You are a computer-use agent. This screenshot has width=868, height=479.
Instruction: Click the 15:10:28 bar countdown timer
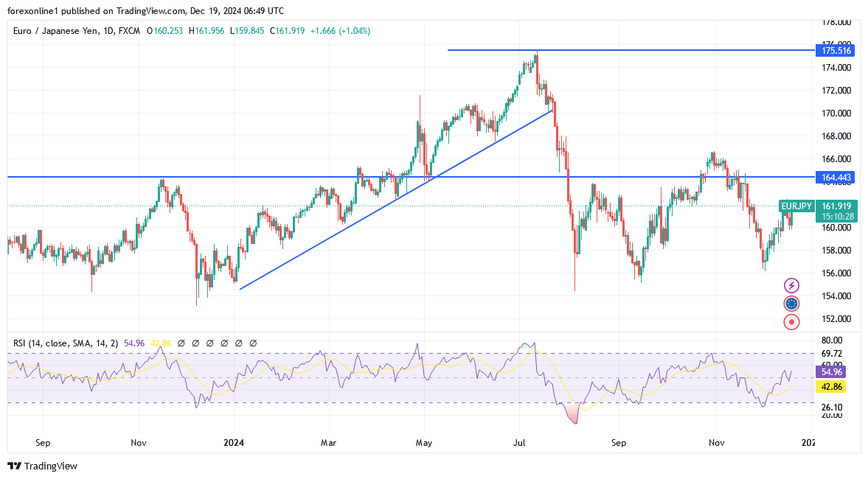[836, 216]
